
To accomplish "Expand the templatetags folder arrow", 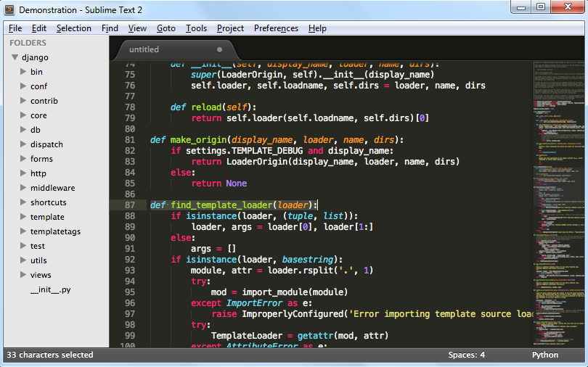I will click(23, 231).
